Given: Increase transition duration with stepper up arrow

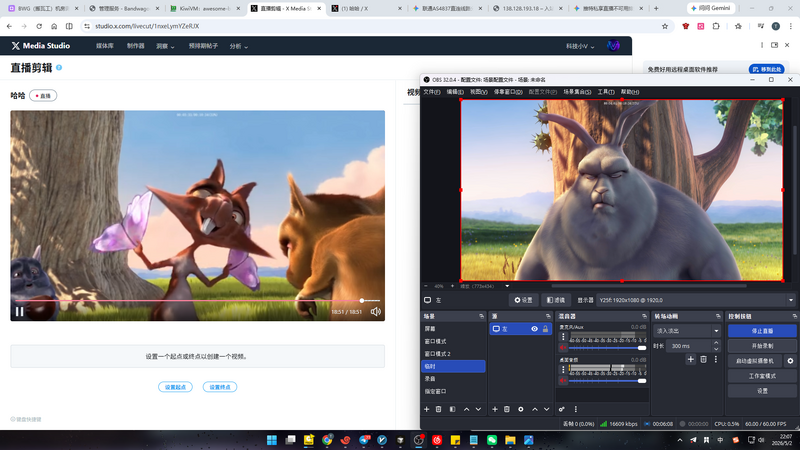Looking at the screenshot, I should tap(716, 343).
